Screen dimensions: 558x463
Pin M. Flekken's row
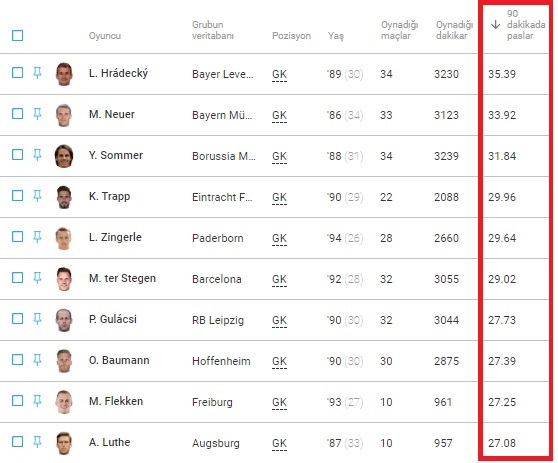click(x=37, y=401)
